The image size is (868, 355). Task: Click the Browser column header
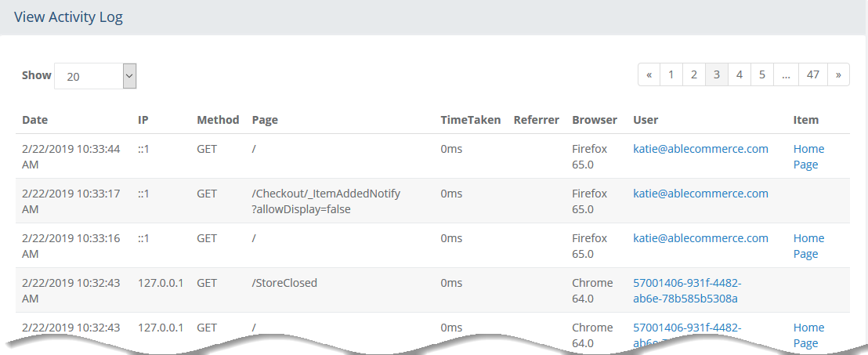coord(595,120)
